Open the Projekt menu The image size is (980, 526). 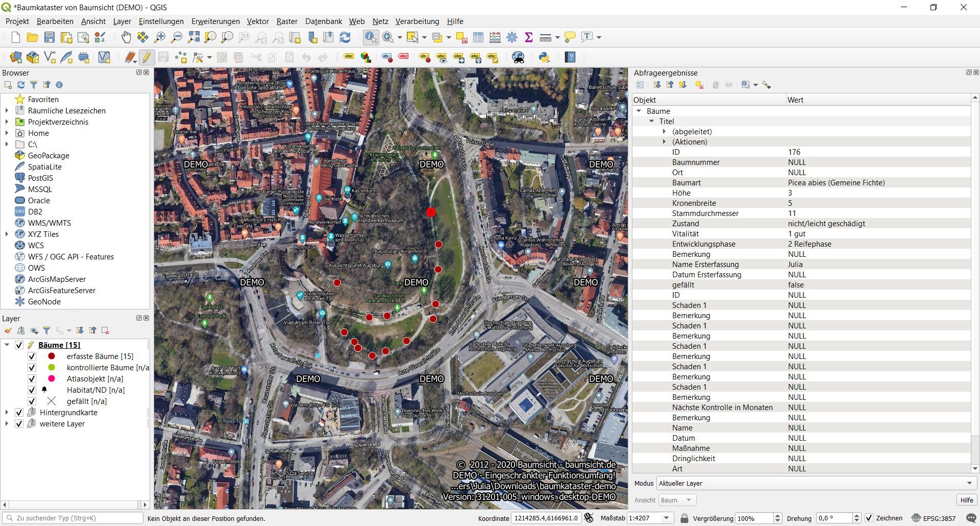point(17,21)
